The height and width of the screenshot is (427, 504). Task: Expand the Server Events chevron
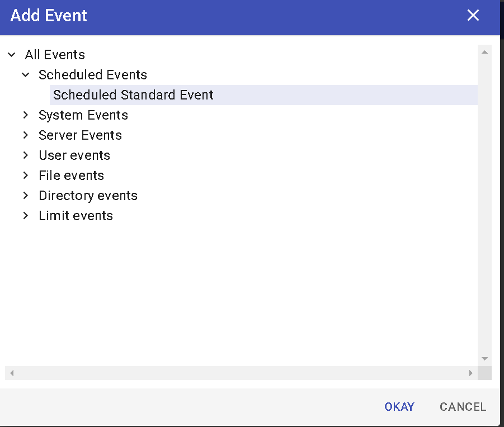click(x=26, y=135)
